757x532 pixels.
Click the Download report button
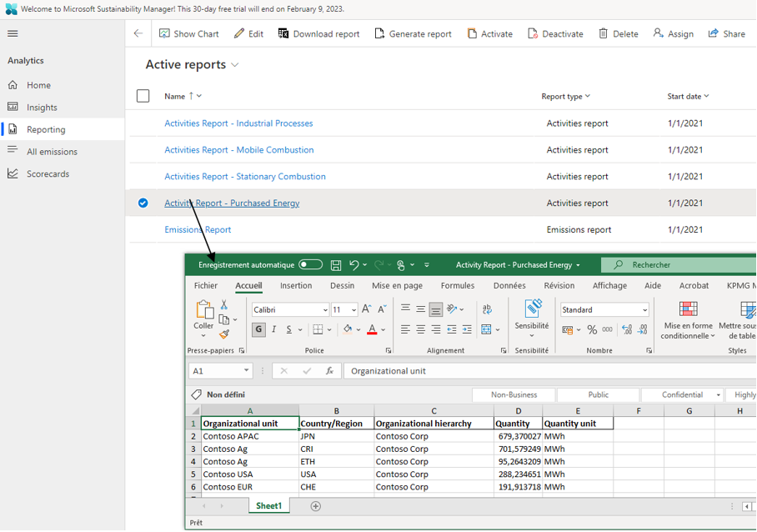pos(318,34)
